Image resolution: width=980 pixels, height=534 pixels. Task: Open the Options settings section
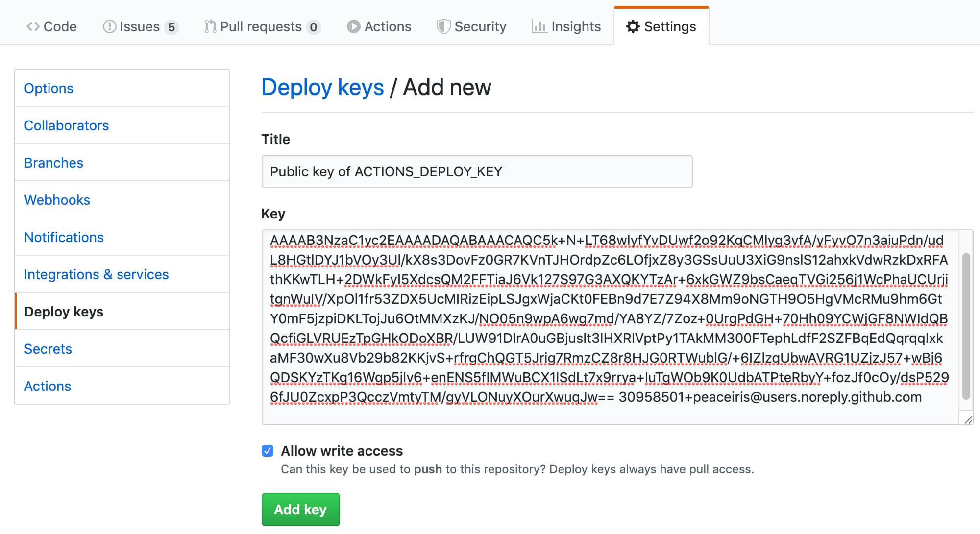tap(48, 88)
